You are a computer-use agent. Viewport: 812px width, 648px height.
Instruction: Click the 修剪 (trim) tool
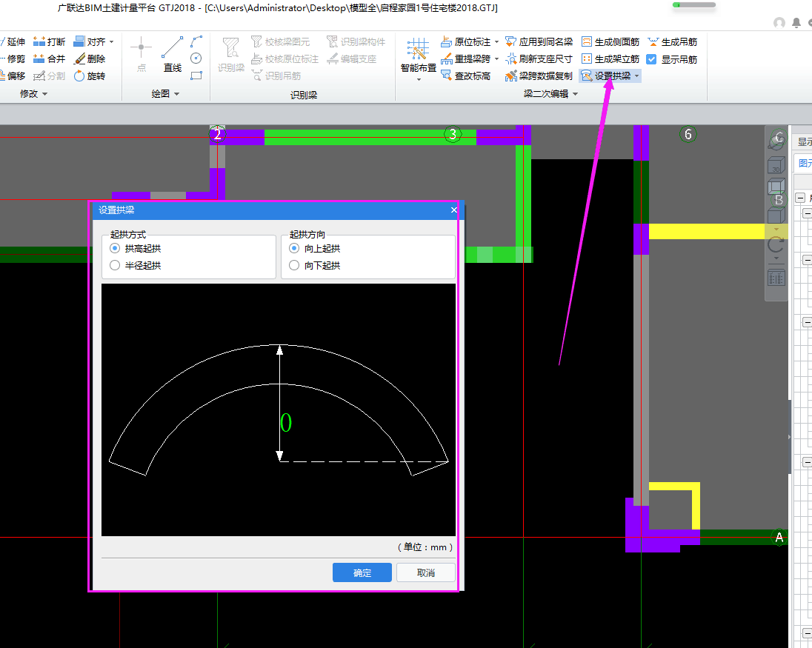(13, 59)
